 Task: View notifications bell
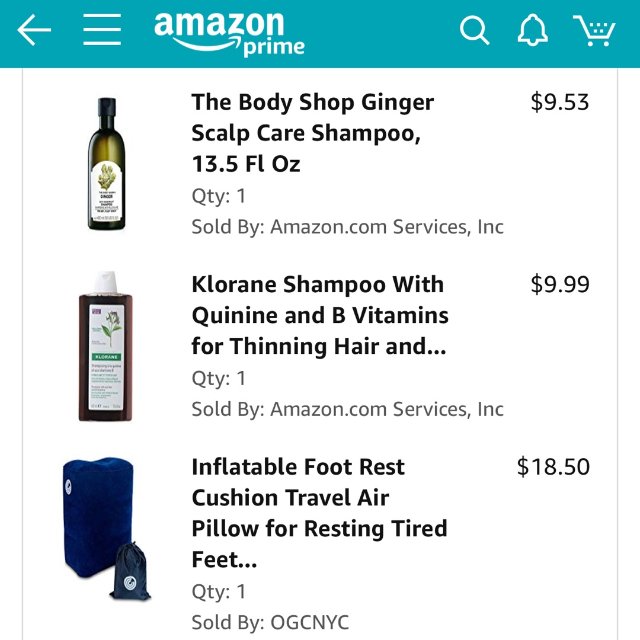pyautogui.click(x=532, y=31)
